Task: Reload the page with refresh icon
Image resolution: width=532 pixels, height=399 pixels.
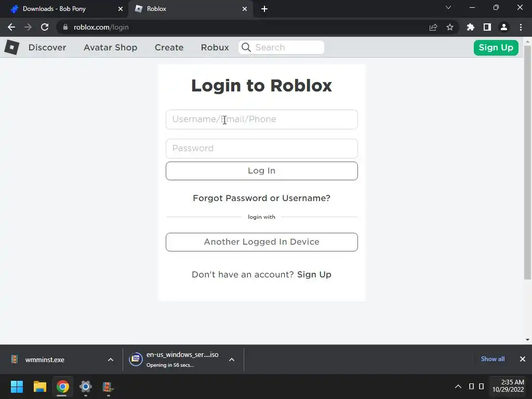Action: (45, 27)
